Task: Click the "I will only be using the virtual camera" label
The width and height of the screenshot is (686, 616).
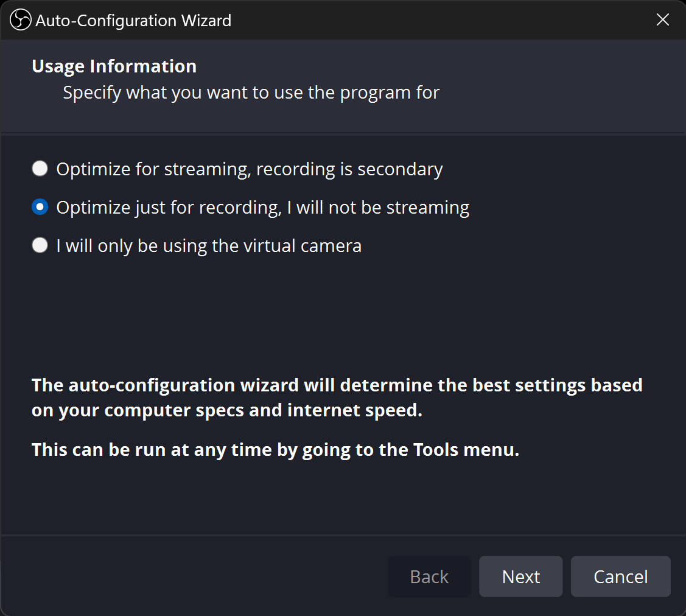Action: [x=209, y=246]
